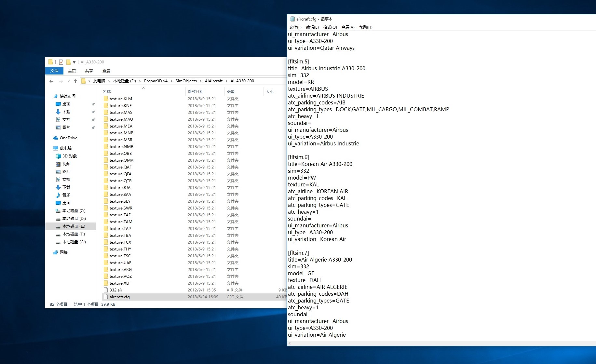The width and height of the screenshot is (596, 364).
Task: Click 本地磁盘 (E:) breadcrumb in address bar
Action: (x=125, y=81)
